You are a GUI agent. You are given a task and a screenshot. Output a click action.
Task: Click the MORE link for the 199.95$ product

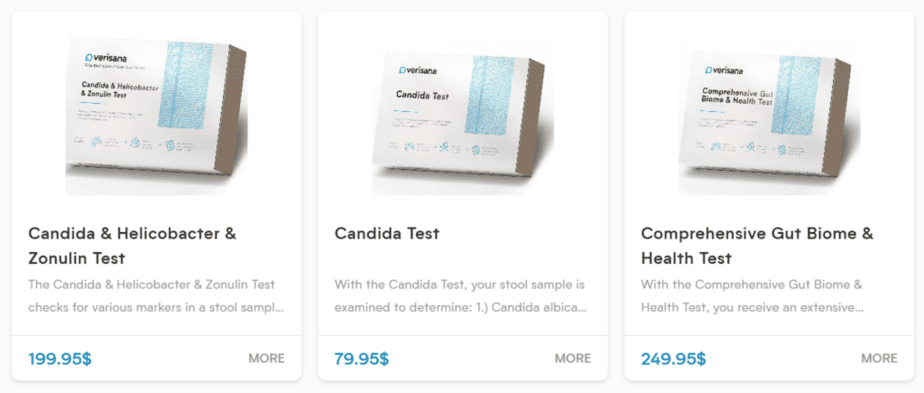pos(266,358)
